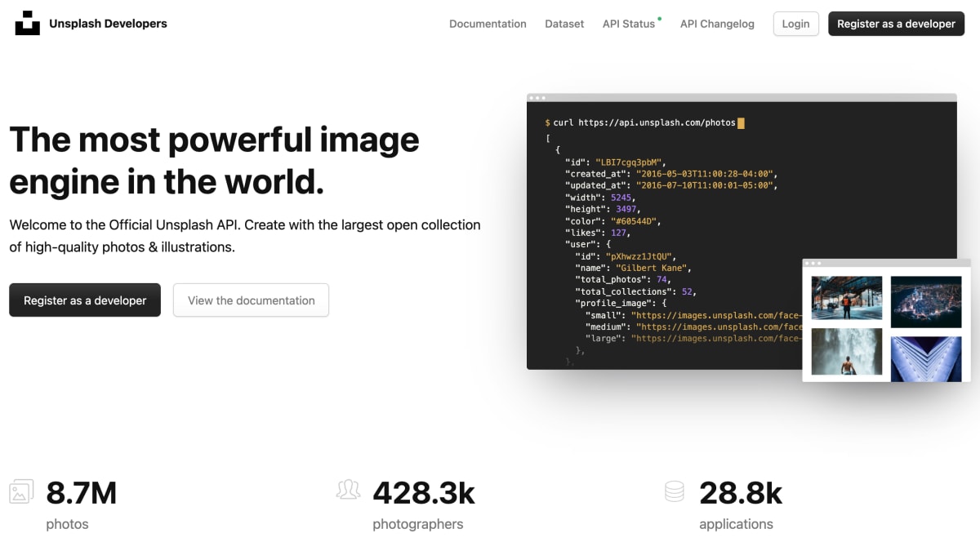Click the 28.8k applications figure
980x551 pixels.
pos(742,493)
